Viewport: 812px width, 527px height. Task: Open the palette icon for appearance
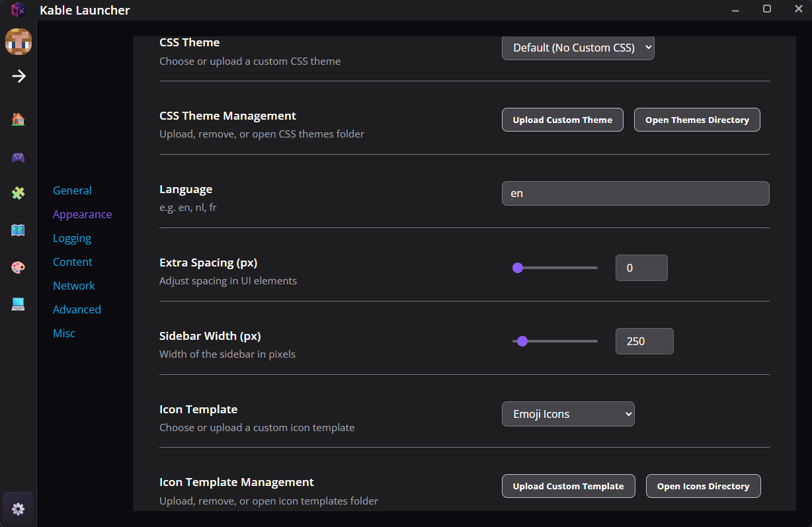click(x=18, y=267)
